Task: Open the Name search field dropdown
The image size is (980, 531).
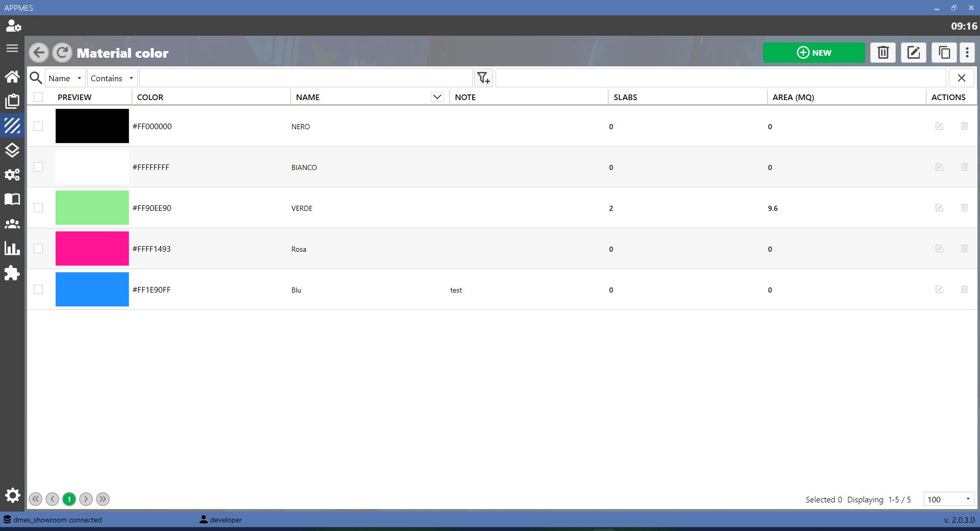Action: [x=65, y=78]
